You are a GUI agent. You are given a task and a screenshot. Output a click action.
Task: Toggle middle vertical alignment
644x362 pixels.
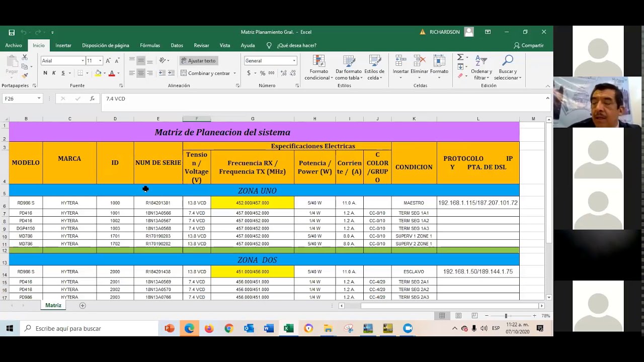pyautogui.click(x=141, y=60)
